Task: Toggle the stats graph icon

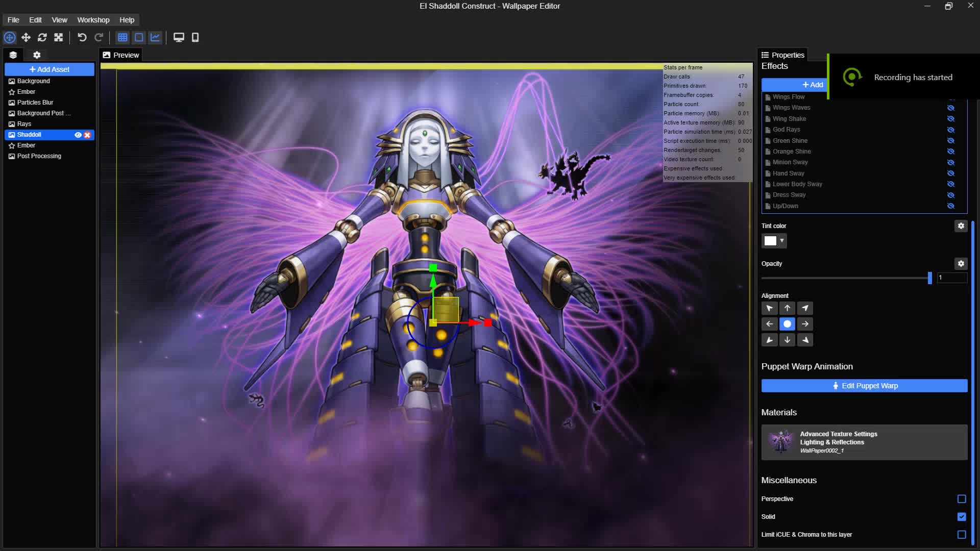Action: 155,37
